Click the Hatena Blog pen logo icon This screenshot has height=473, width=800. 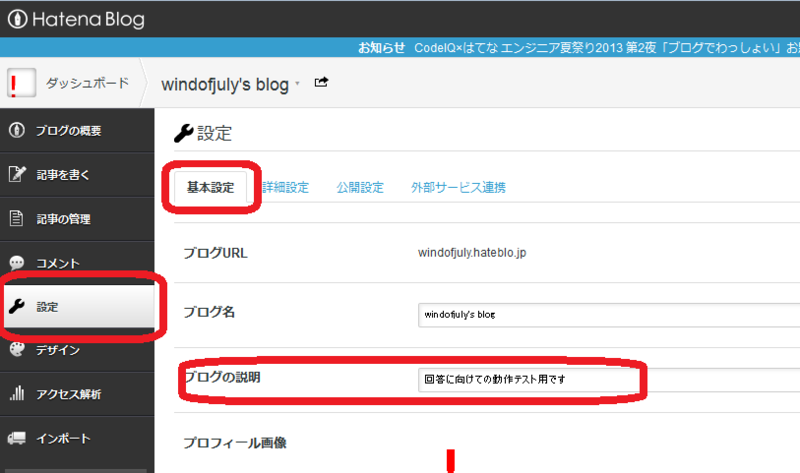pyautogui.click(x=17, y=19)
